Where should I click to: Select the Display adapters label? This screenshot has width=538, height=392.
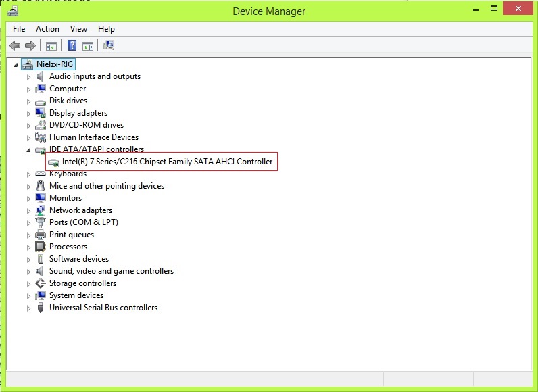78,113
